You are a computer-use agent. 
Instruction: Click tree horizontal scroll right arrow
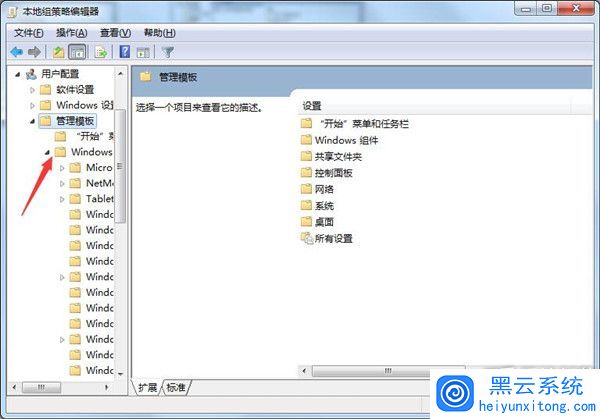pos(106,387)
